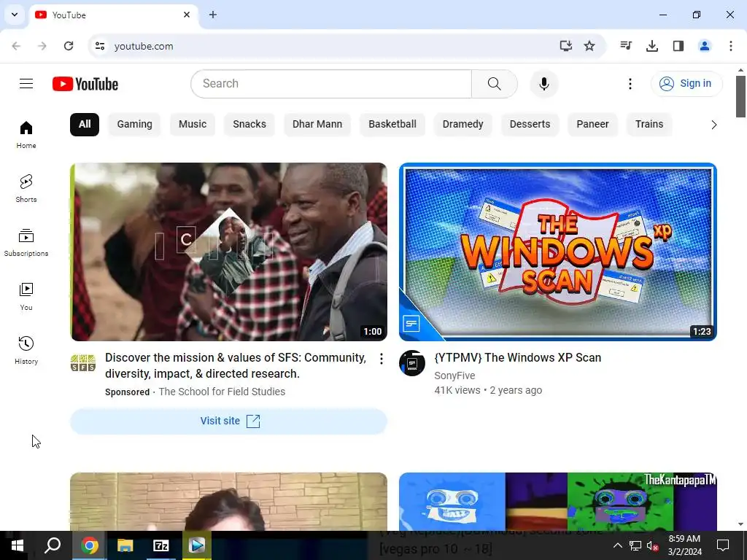
Task: Click the browser forward arrow
Action: pos(42,46)
